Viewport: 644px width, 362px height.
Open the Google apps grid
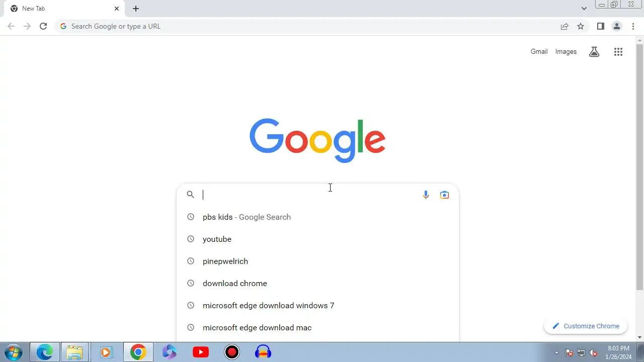618,52
